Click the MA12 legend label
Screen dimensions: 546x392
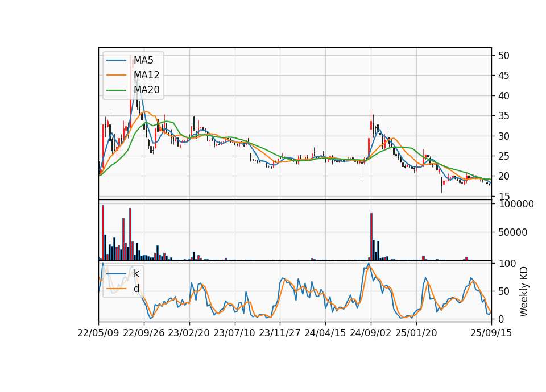click(147, 75)
